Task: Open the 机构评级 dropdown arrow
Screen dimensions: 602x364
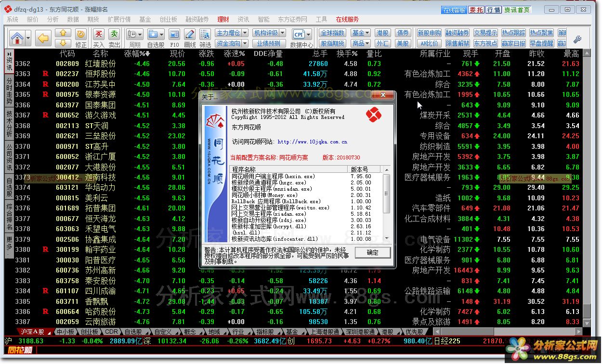Action: (284, 33)
